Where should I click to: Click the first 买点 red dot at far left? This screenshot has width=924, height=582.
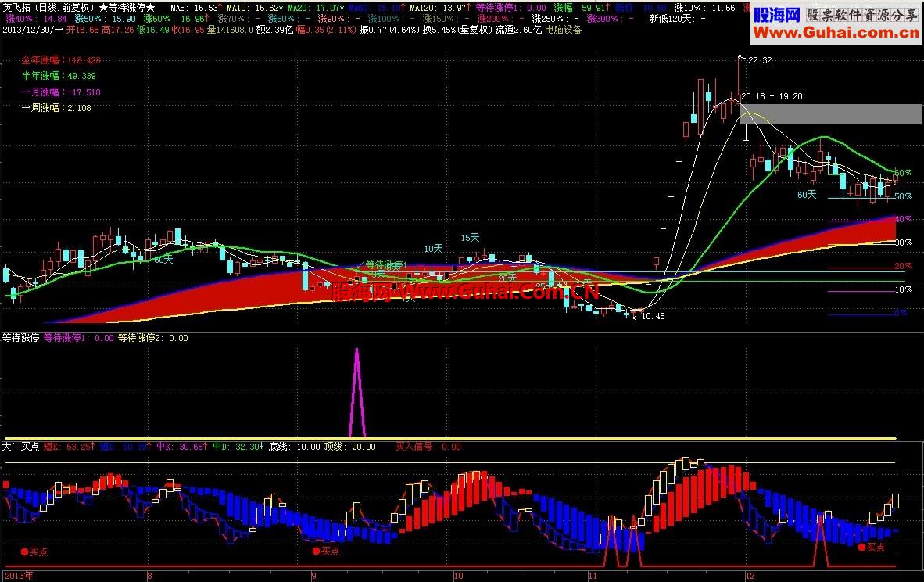[25, 552]
